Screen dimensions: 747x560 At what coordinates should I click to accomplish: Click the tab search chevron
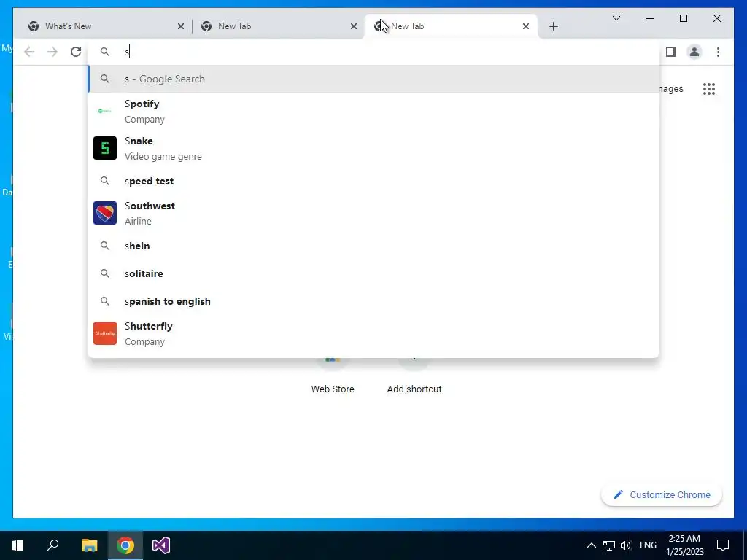(616, 18)
